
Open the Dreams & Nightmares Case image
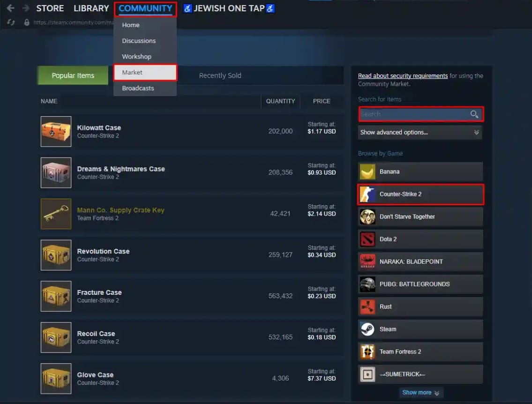pyautogui.click(x=56, y=172)
